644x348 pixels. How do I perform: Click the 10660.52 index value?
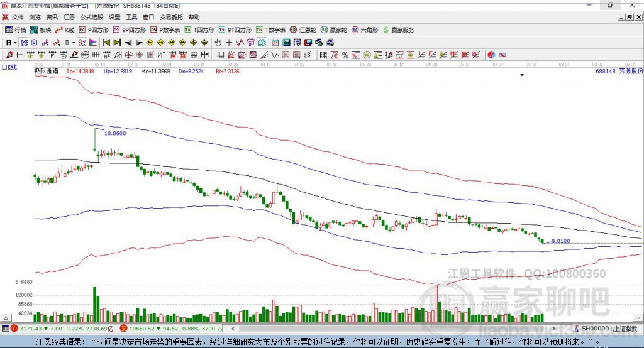tap(142, 329)
